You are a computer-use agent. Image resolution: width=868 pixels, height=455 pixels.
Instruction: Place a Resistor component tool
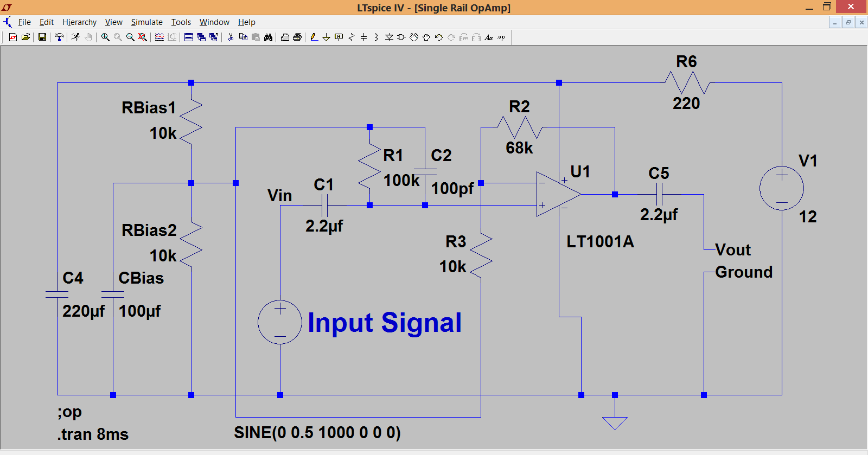pos(352,37)
